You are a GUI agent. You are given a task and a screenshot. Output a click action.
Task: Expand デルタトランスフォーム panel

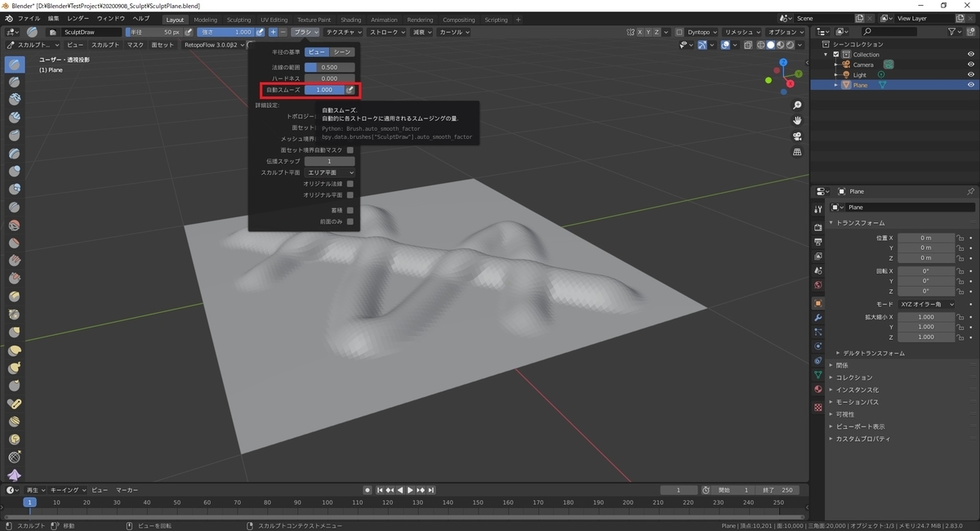click(x=872, y=353)
